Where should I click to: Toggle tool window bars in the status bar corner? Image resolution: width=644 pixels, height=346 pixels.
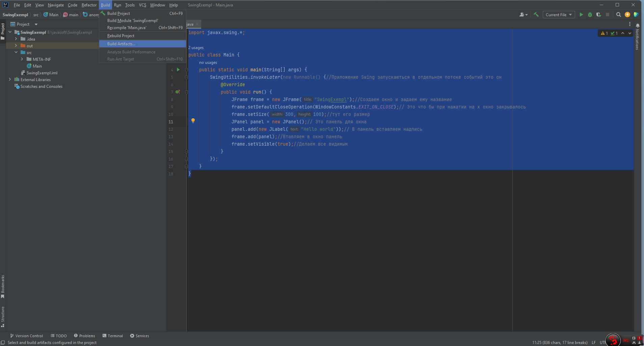[x=3, y=343]
